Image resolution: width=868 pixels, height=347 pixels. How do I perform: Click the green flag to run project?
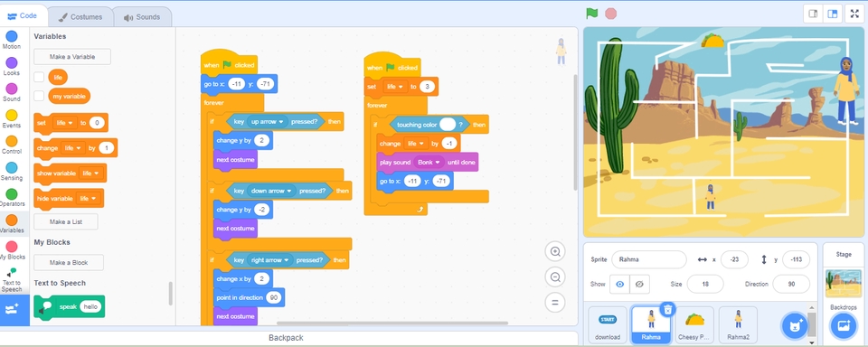(591, 14)
